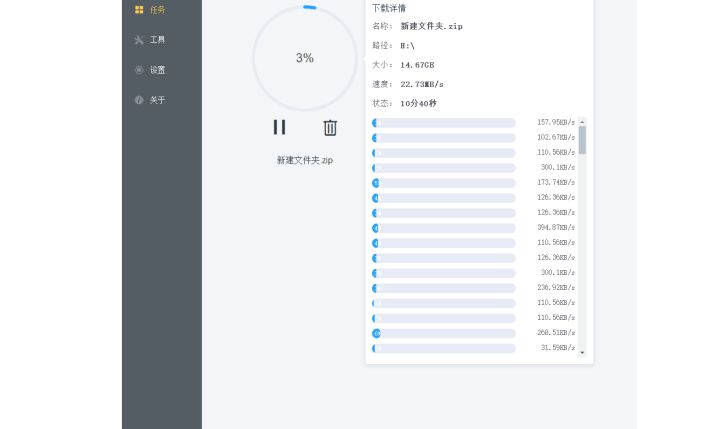
Task: Select the thread speed 394.87KB/s
Action: pyautogui.click(x=556, y=227)
